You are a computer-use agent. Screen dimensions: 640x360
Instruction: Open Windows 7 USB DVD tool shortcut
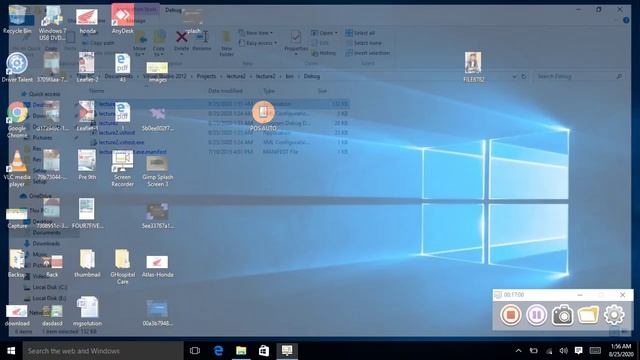[x=52, y=23]
